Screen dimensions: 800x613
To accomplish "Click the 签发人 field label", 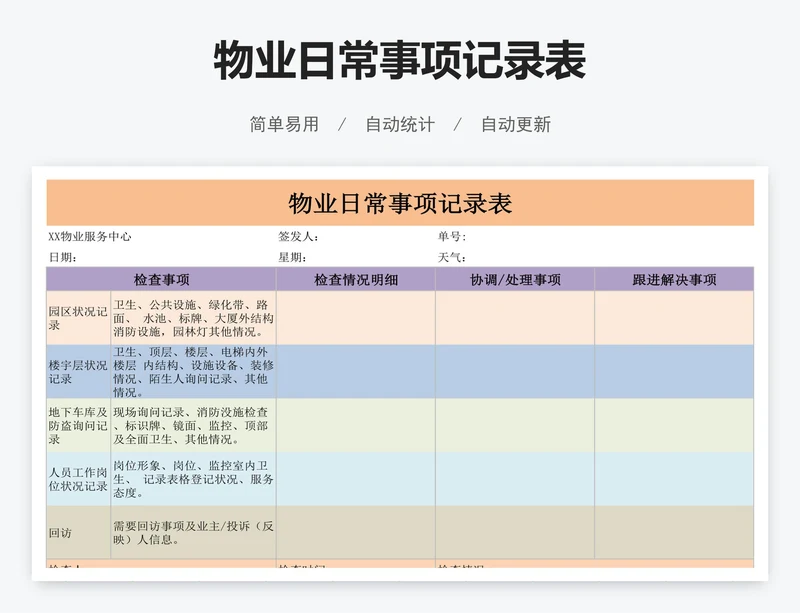I will click(x=298, y=236).
